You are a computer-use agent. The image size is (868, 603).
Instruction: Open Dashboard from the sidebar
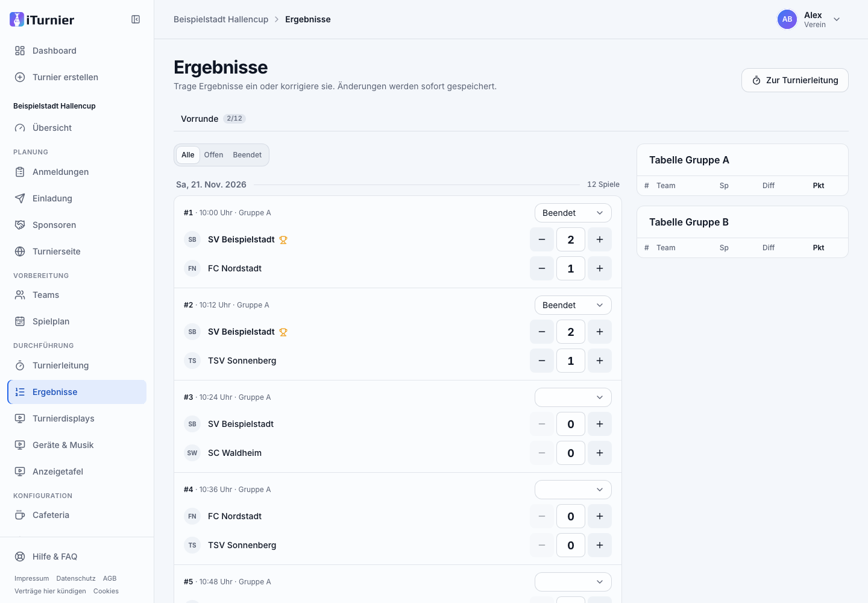(77, 51)
